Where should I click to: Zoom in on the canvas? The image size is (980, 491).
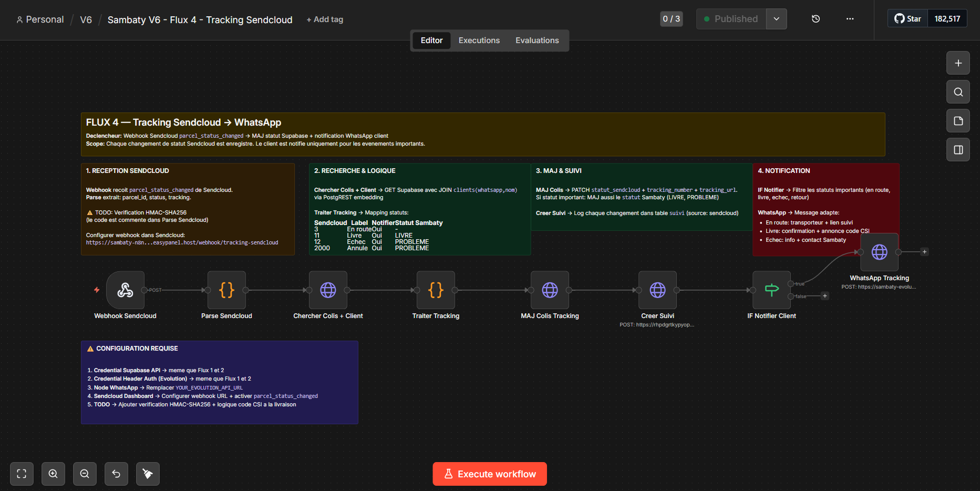(x=53, y=474)
